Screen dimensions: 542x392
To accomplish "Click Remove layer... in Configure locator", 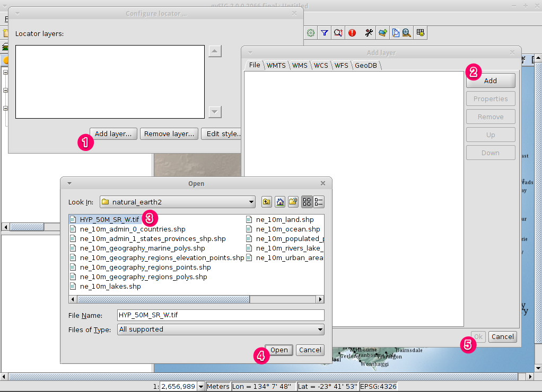I will click(169, 133).
